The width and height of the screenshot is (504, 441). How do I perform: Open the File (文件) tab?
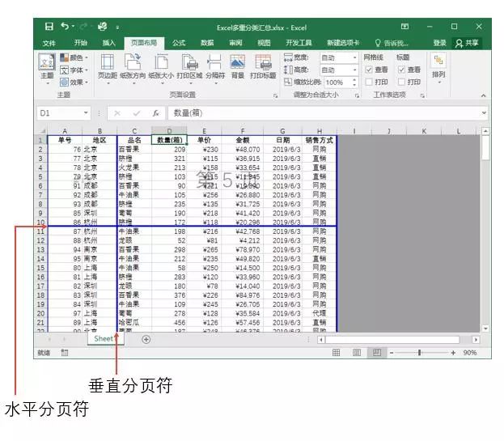pyautogui.click(x=49, y=43)
